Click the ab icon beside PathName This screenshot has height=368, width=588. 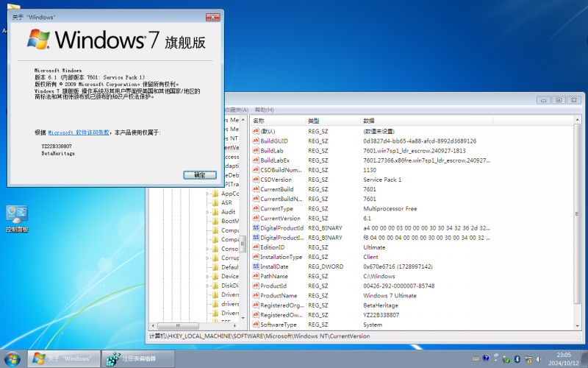(x=256, y=276)
